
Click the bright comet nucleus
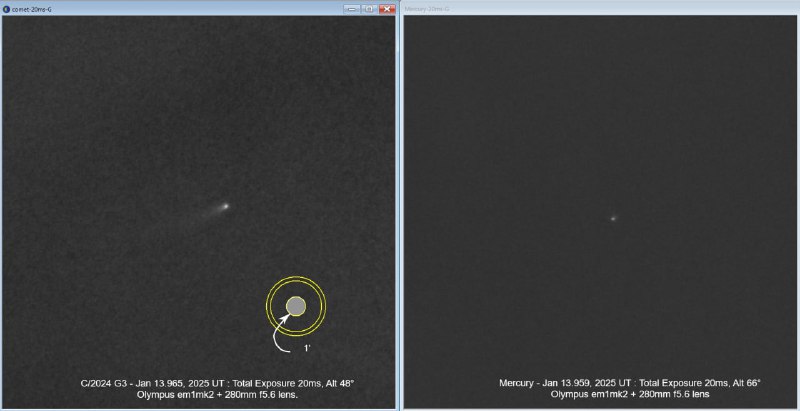[225, 206]
